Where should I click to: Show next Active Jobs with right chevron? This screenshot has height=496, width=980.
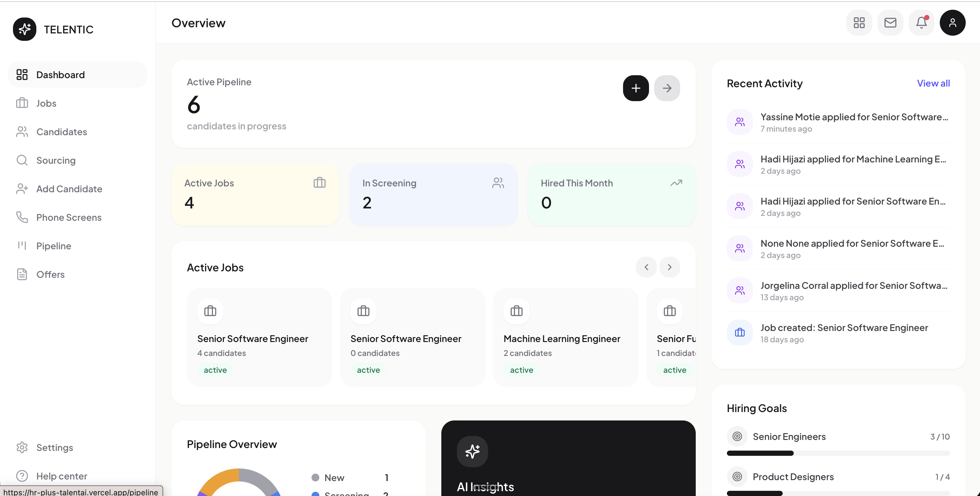point(669,267)
